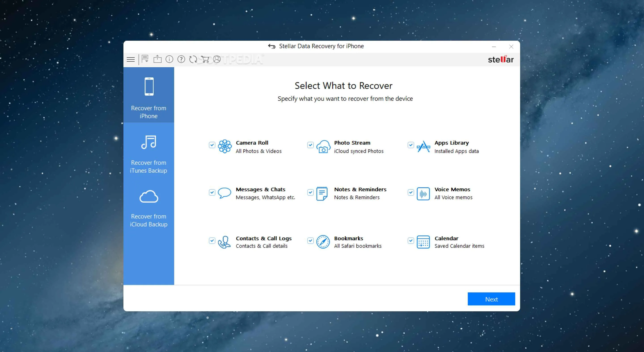Toggle the Calendar recovery checkbox
644x352 pixels.
tap(411, 240)
